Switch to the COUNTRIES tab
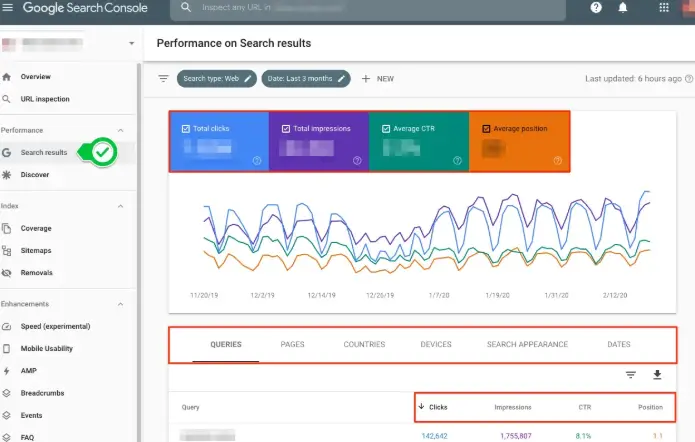 tap(364, 344)
